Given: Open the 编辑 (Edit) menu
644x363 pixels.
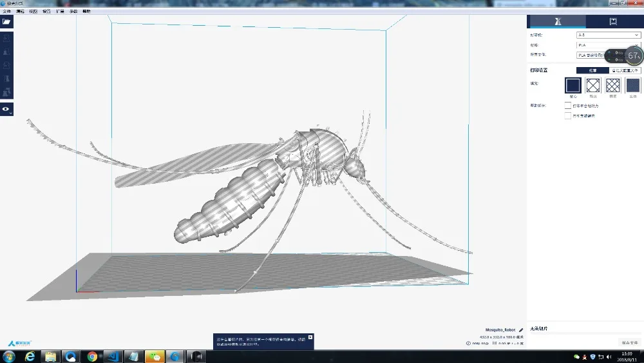Looking at the screenshot, I should [x=20, y=12].
